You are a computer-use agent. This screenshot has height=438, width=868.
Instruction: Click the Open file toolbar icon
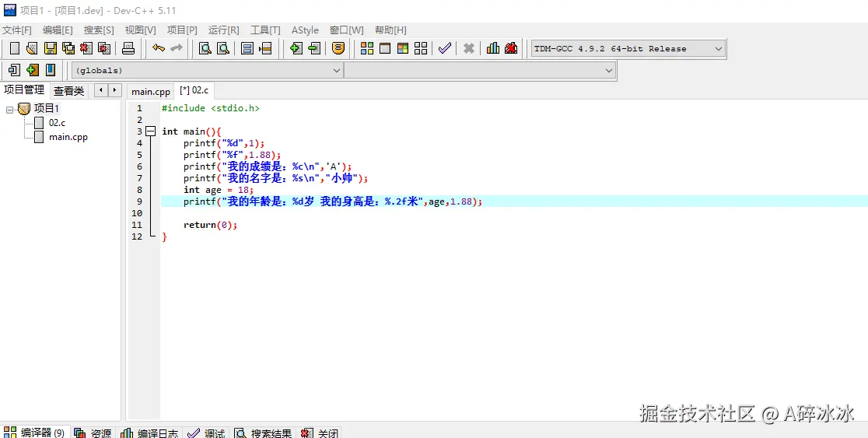pos(32,48)
